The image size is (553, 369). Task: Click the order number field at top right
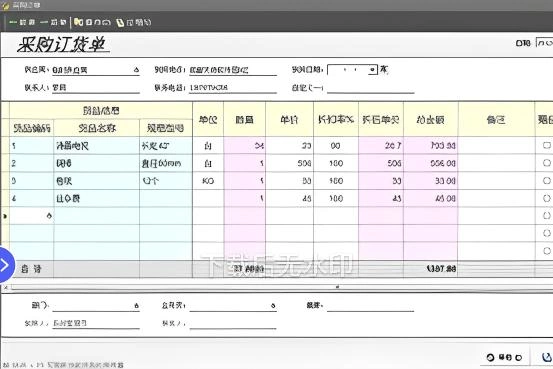click(x=544, y=43)
